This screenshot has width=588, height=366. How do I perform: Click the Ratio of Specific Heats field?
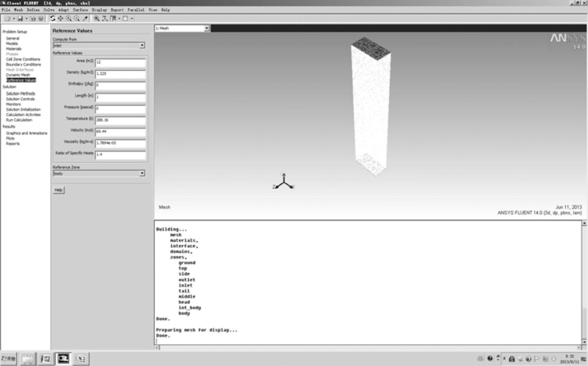[120, 155]
